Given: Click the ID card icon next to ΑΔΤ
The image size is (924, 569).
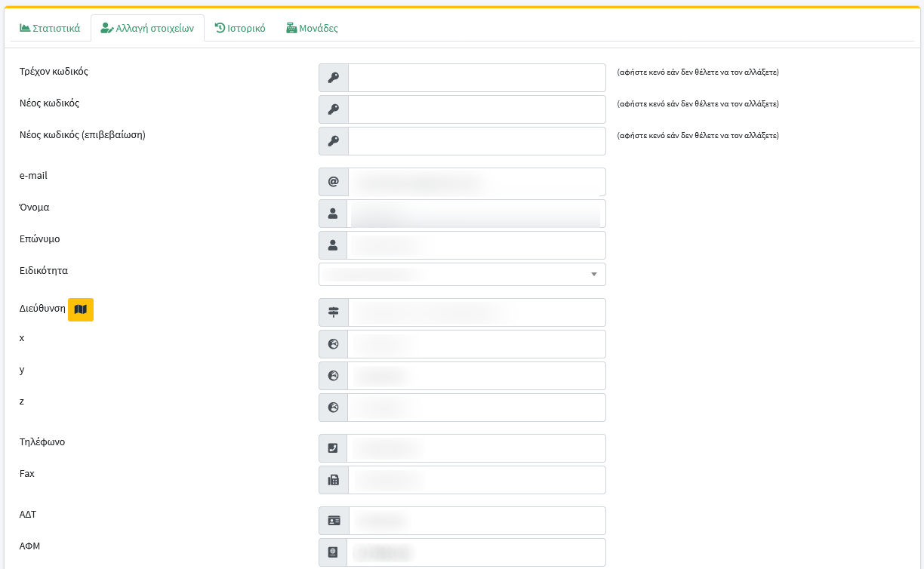Looking at the screenshot, I should coord(334,521).
